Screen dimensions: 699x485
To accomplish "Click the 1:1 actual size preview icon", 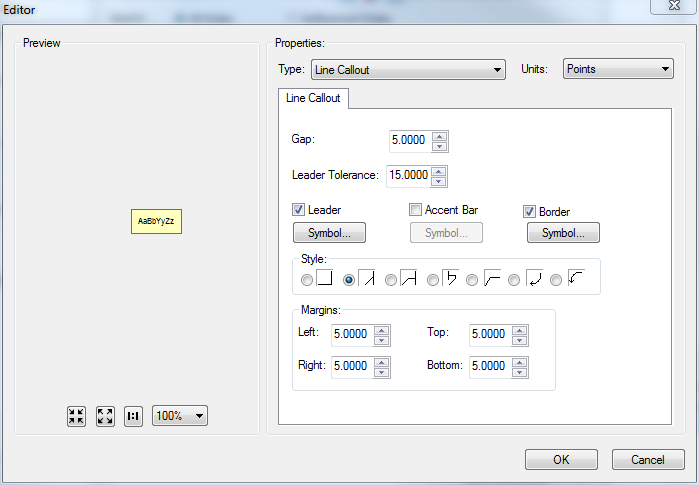I will click(x=133, y=416).
